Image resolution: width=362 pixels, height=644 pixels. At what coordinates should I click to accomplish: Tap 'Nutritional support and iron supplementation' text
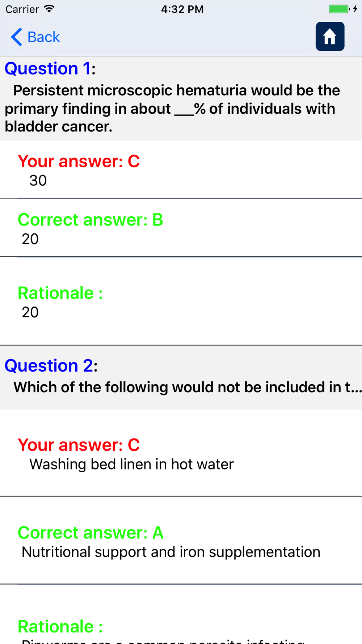coord(171,552)
